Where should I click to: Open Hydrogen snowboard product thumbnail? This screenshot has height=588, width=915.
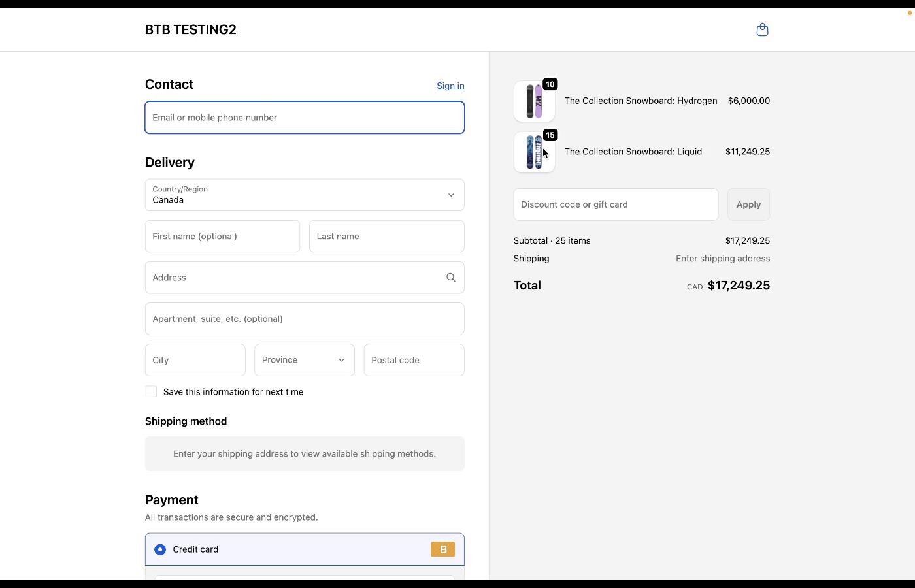tap(535, 101)
